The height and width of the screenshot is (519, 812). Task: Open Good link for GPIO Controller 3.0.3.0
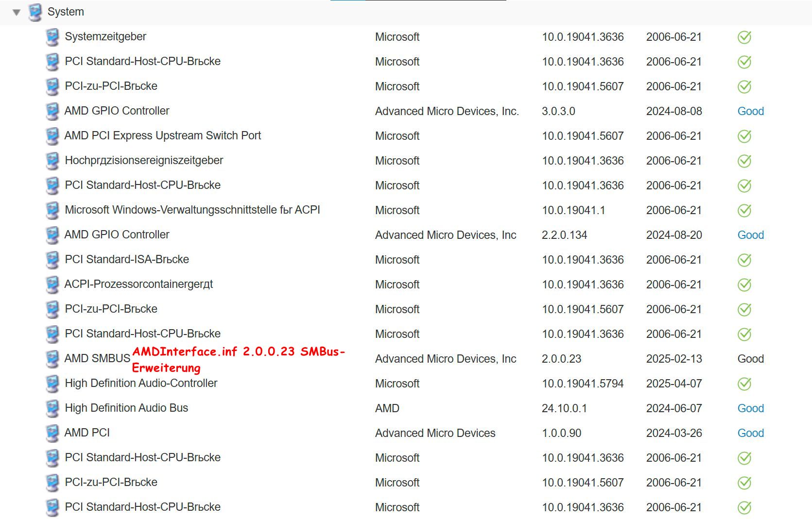[751, 111]
